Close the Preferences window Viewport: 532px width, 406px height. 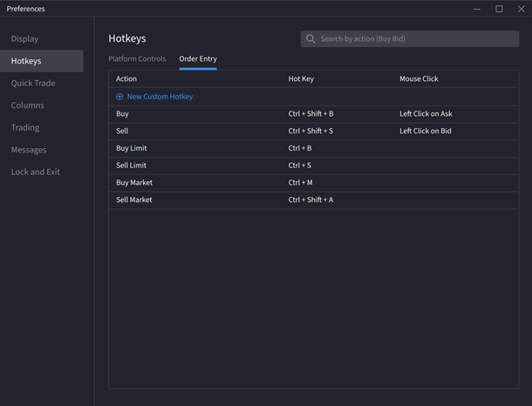(x=521, y=9)
